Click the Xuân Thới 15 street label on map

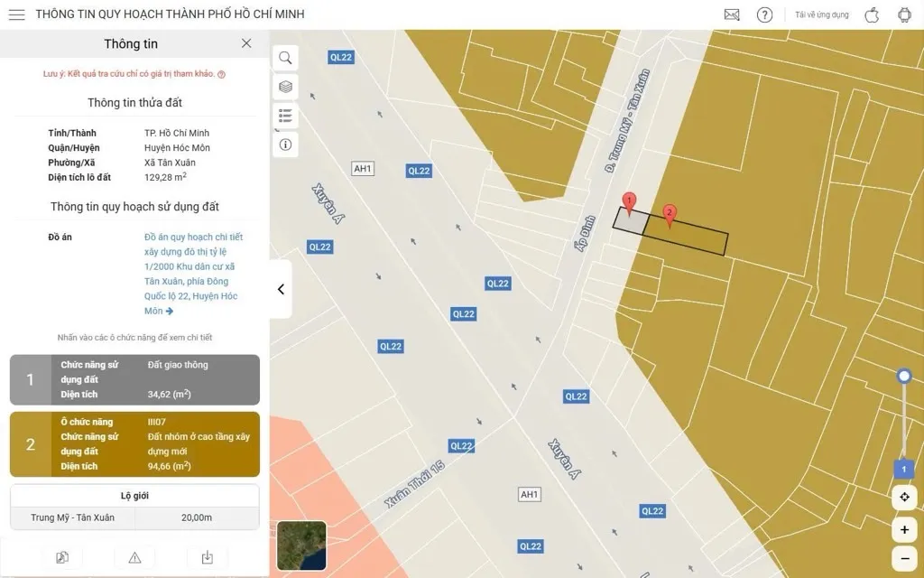(414, 484)
